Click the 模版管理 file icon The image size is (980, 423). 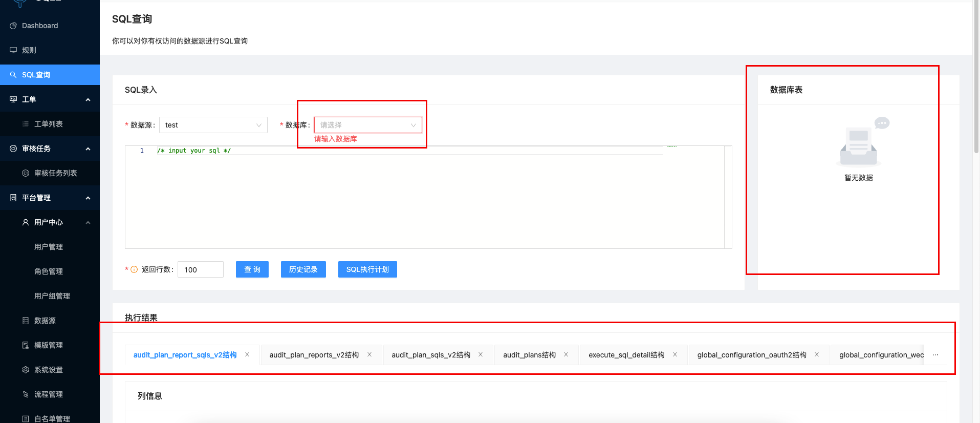(x=26, y=345)
